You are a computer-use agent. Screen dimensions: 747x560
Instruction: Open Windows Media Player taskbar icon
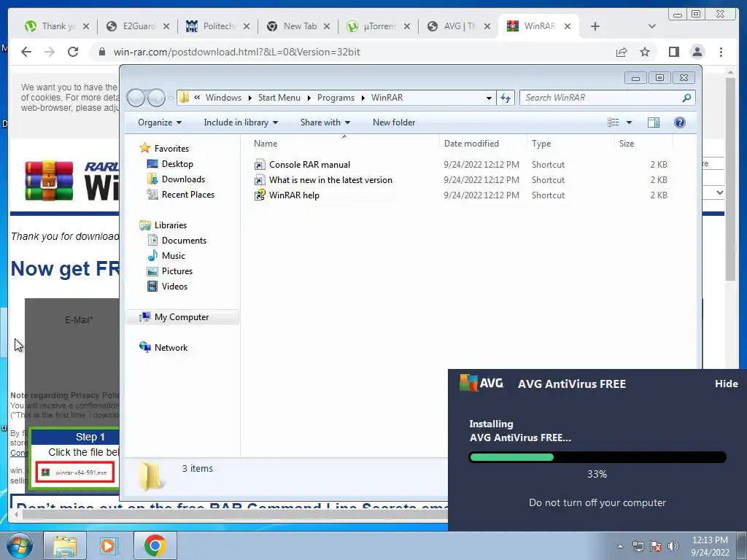point(108,545)
